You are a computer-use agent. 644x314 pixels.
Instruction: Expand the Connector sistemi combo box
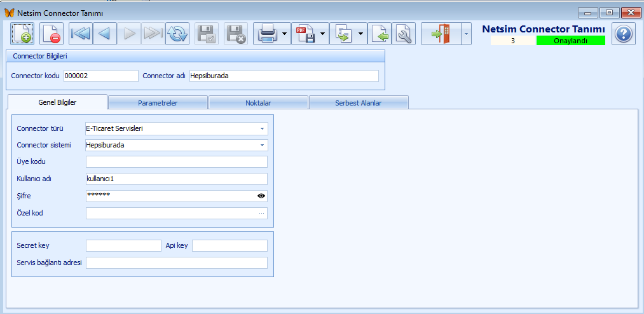(262, 146)
